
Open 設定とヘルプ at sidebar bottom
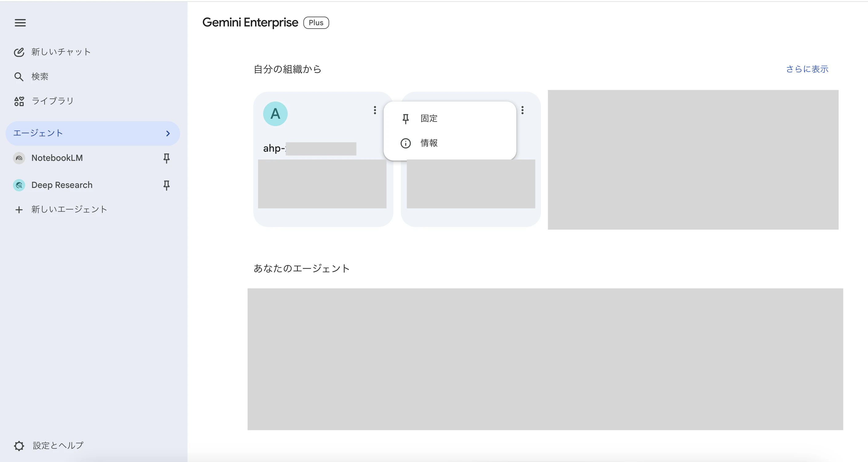coord(58,446)
